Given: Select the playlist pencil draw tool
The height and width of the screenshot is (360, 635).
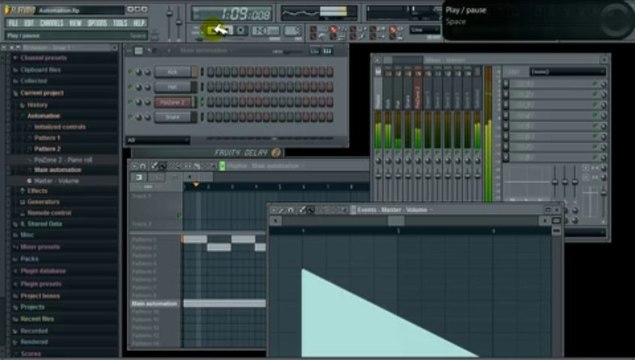Looking at the screenshot, I should [x=154, y=166].
